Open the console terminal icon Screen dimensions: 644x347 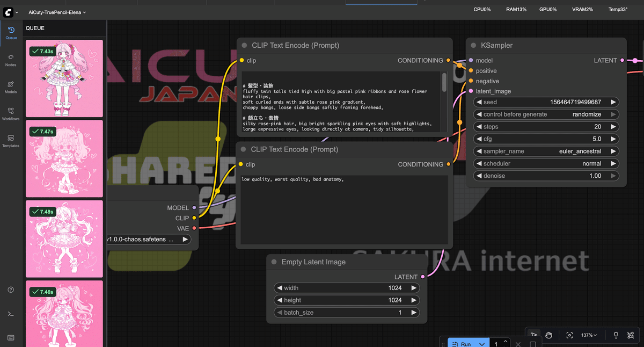[11, 314]
